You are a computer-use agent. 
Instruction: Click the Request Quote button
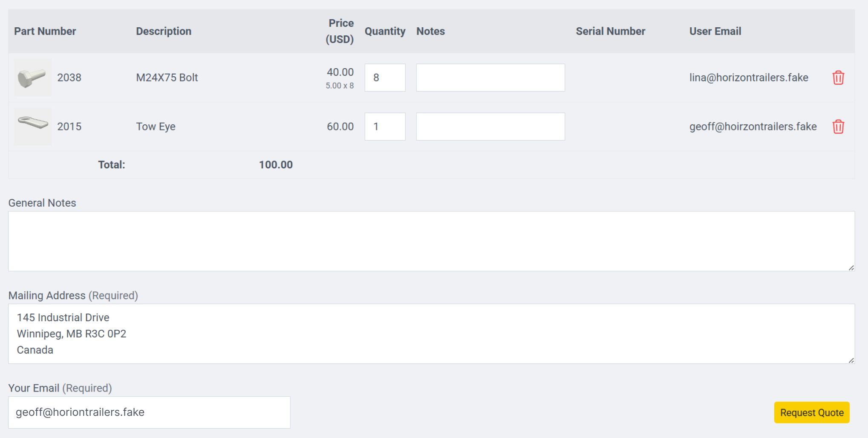pos(811,412)
